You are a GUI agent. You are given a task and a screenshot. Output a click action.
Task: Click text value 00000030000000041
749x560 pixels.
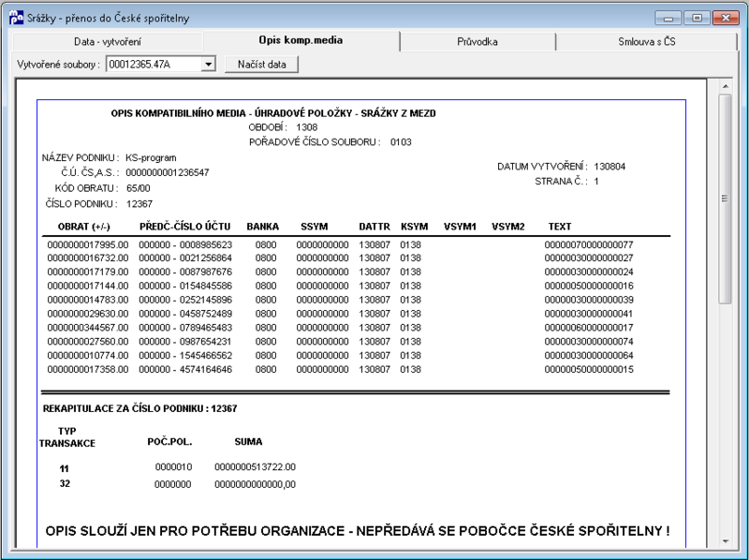tap(589, 314)
